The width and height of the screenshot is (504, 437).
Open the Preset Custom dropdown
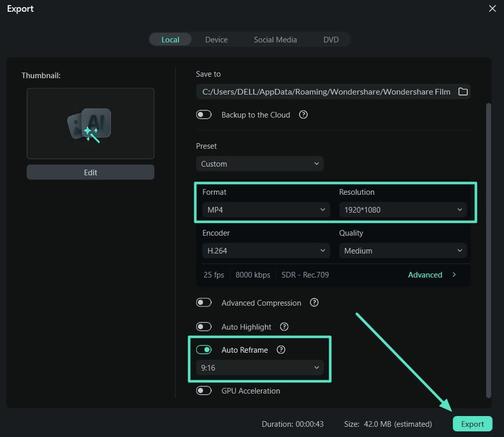click(x=260, y=164)
